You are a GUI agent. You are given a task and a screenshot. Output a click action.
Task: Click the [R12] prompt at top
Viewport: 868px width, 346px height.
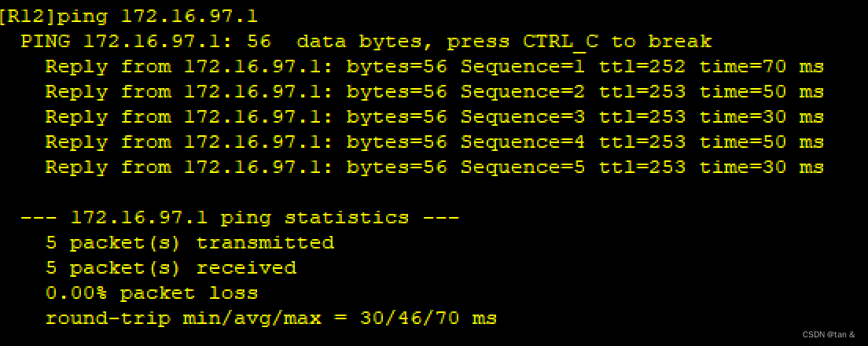pyautogui.click(x=28, y=17)
